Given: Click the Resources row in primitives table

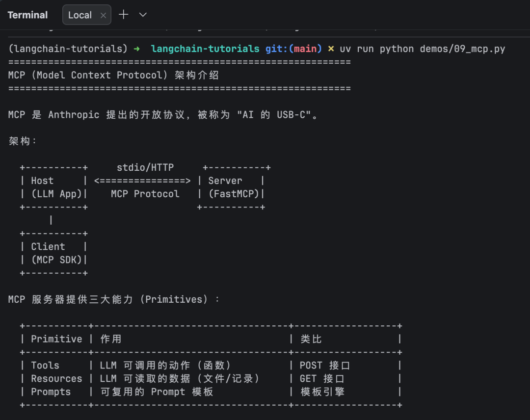Looking at the screenshot, I should point(211,378).
